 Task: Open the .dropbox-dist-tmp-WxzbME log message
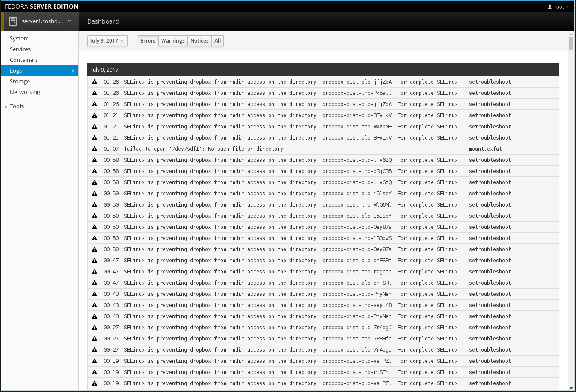(x=291, y=127)
